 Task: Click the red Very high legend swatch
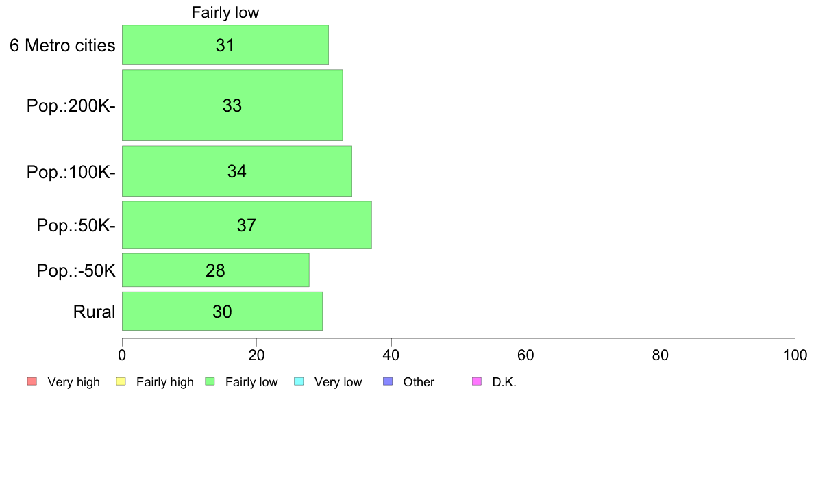[x=32, y=381]
